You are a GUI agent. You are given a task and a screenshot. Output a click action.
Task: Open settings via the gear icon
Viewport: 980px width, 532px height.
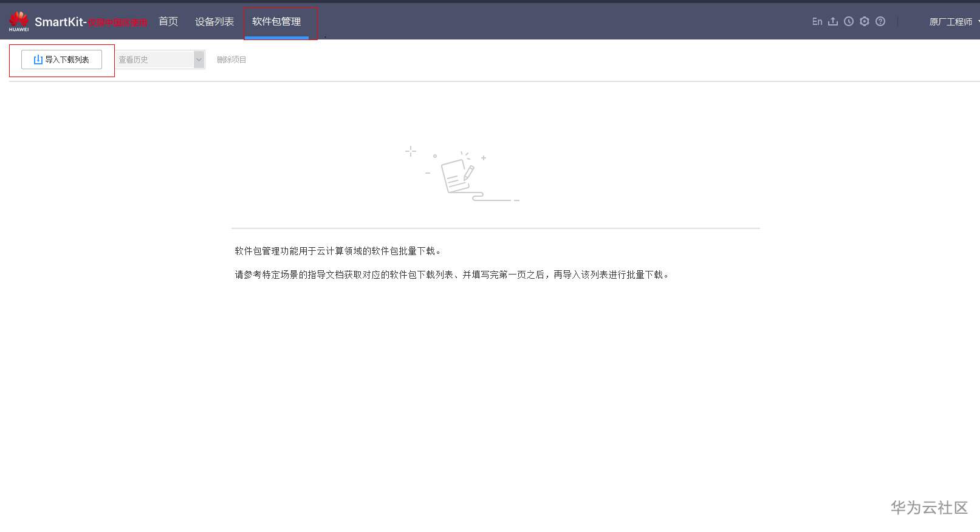coord(865,21)
